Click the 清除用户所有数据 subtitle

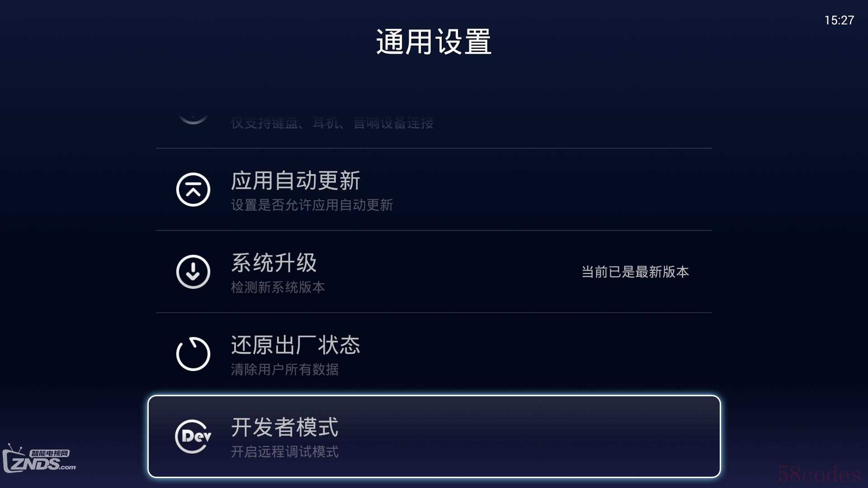click(285, 370)
